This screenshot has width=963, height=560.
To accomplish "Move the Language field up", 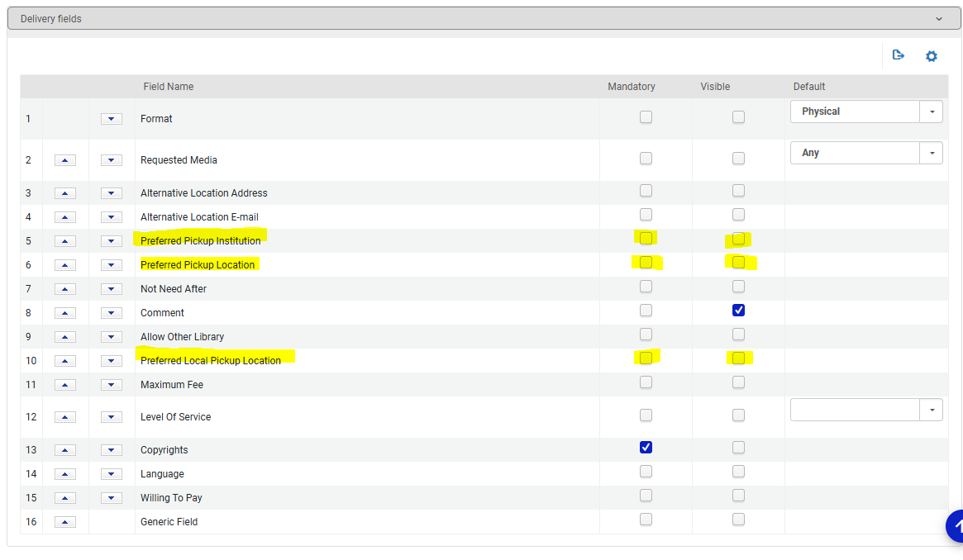I will 64,473.
